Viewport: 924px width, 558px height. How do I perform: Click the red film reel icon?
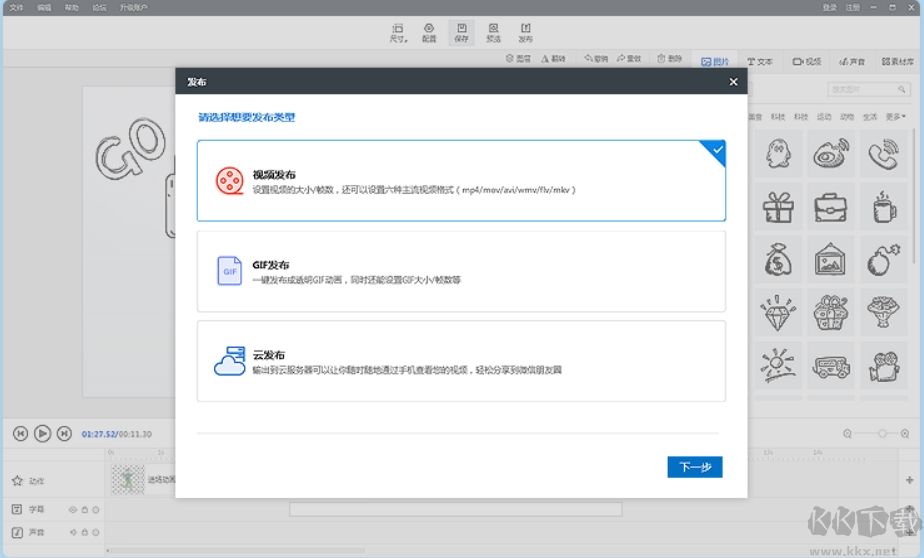click(x=230, y=181)
